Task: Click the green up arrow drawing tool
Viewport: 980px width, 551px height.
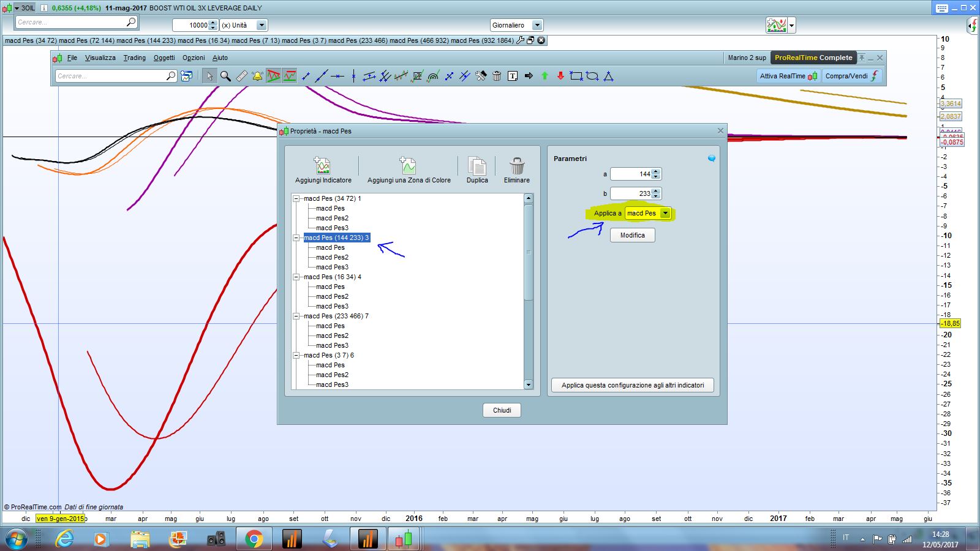Action: pos(545,76)
